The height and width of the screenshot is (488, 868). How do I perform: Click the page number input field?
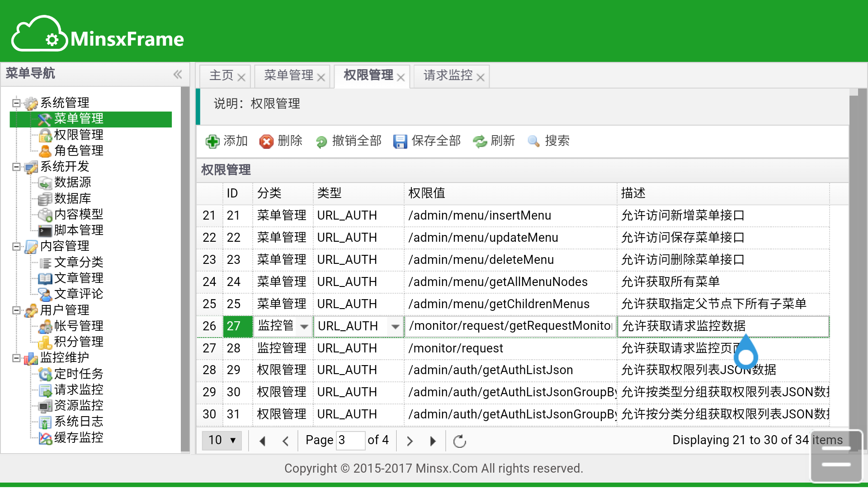click(350, 441)
